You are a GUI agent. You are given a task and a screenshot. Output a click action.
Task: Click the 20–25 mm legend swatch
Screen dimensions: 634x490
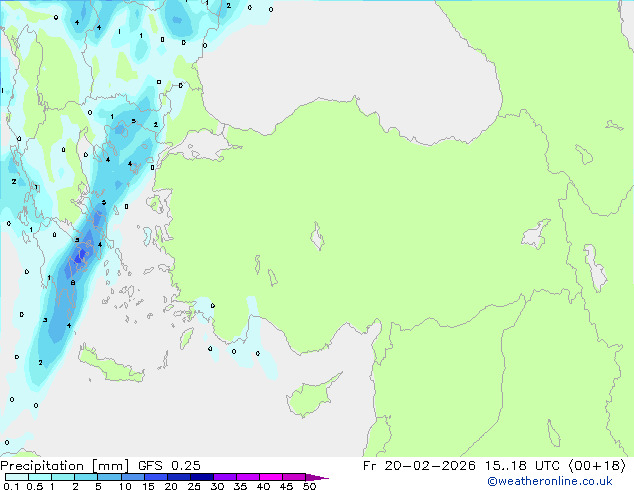(x=179, y=477)
